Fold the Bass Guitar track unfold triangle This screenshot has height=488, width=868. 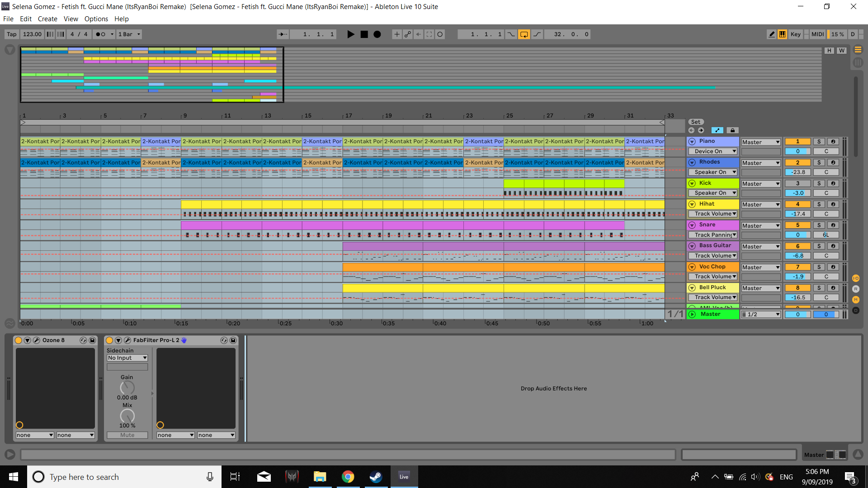[x=692, y=246]
